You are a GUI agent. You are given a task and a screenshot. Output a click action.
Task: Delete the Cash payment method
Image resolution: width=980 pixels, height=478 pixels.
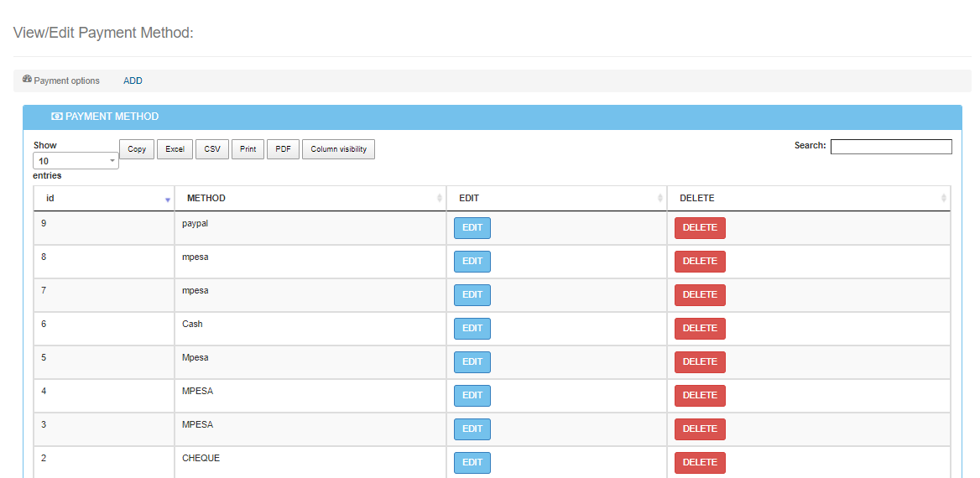pos(700,329)
